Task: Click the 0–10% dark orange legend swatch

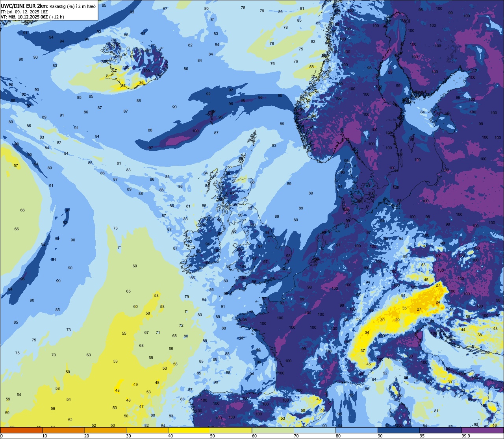Action: tap(21, 430)
